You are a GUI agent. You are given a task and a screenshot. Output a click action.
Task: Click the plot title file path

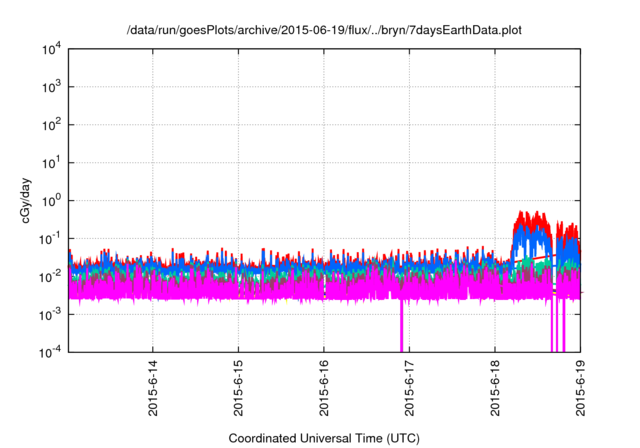324,30
